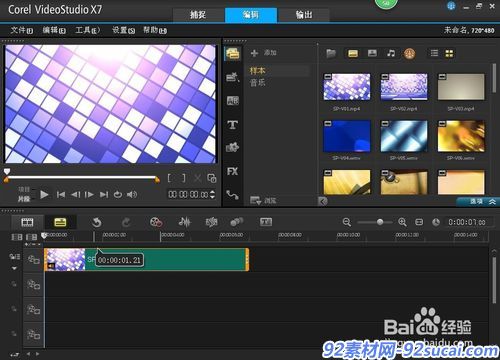The height and width of the screenshot is (360, 500).
Task: Switch to the 捕获 (Capture) tab
Action: [x=198, y=15]
